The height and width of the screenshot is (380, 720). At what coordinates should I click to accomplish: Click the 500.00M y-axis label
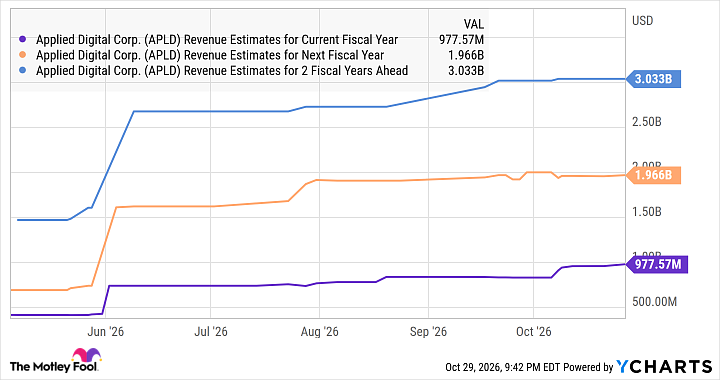(x=654, y=302)
